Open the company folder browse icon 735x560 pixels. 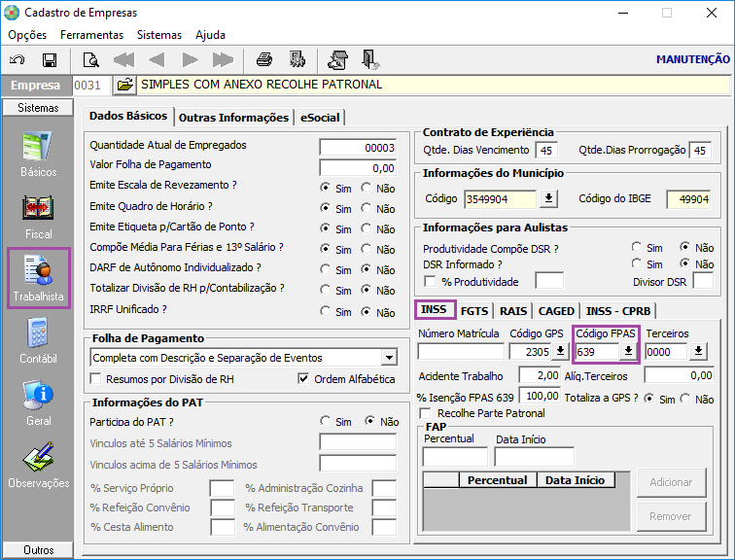(124, 86)
